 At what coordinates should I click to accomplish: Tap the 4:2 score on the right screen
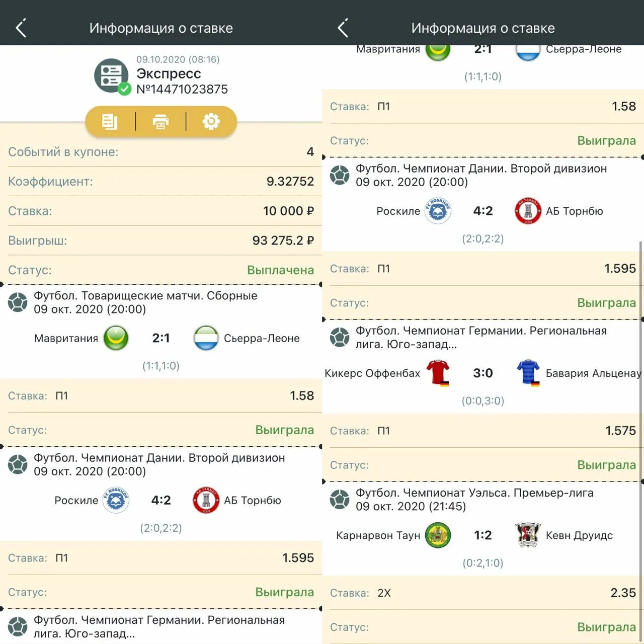[x=483, y=211]
